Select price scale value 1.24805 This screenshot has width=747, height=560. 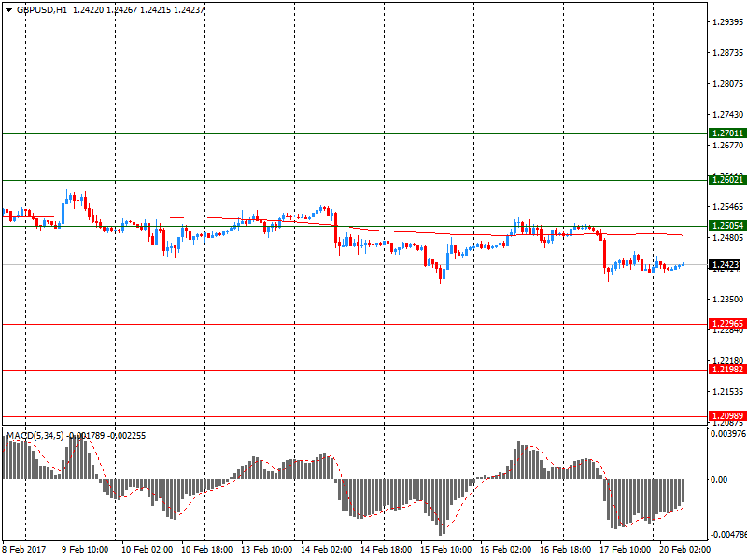(728, 238)
